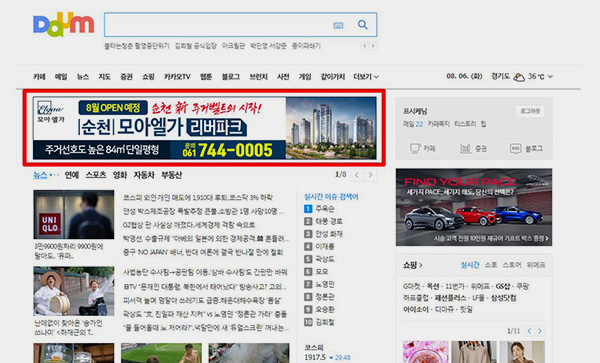Click the Daum logo
The width and height of the screenshot is (600, 363).
click(x=64, y=24)
